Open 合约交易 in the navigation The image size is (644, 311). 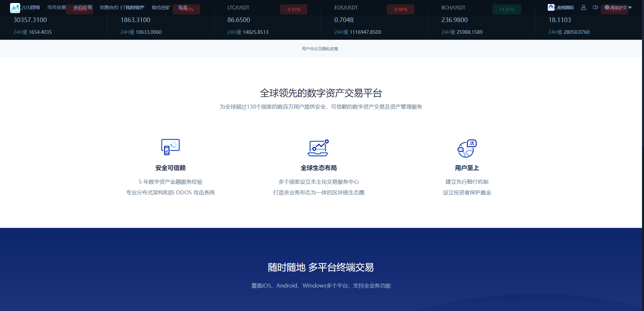(83, 7)
